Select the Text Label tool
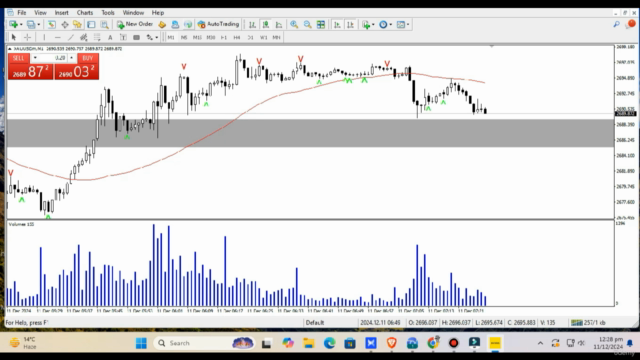Image resolution: width=640 pixels, height=360 pixels. 123,37
